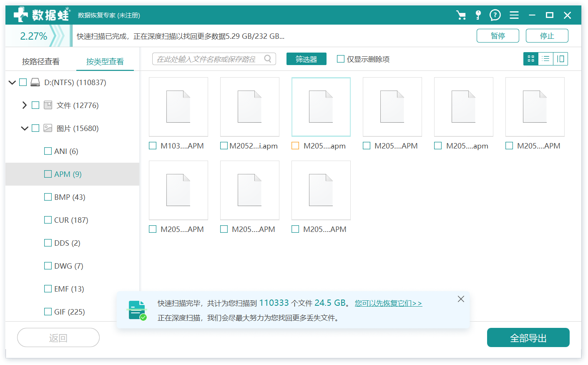Switch to preview pane view
This screenshot has height=365, width=588.
pos(560,59)
